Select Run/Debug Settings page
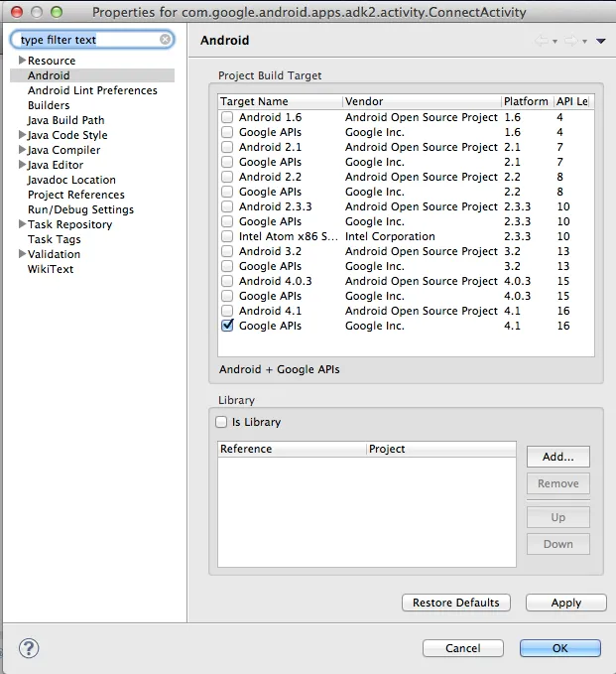The width and height of the screenshot is (616, 674). [80, 209]
